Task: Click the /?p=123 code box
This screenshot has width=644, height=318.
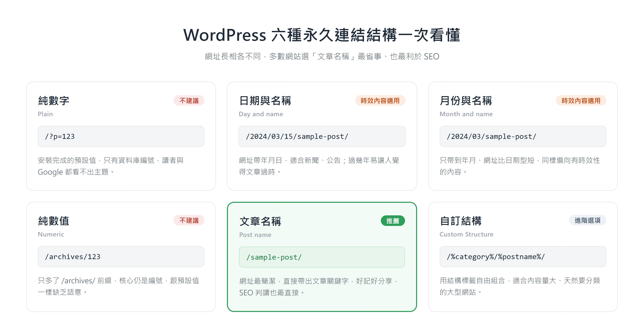Action: (x=121, y=136)
